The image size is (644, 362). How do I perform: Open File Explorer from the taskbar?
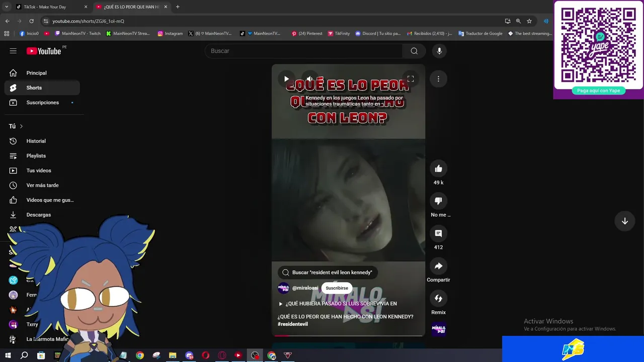[173, 355]
